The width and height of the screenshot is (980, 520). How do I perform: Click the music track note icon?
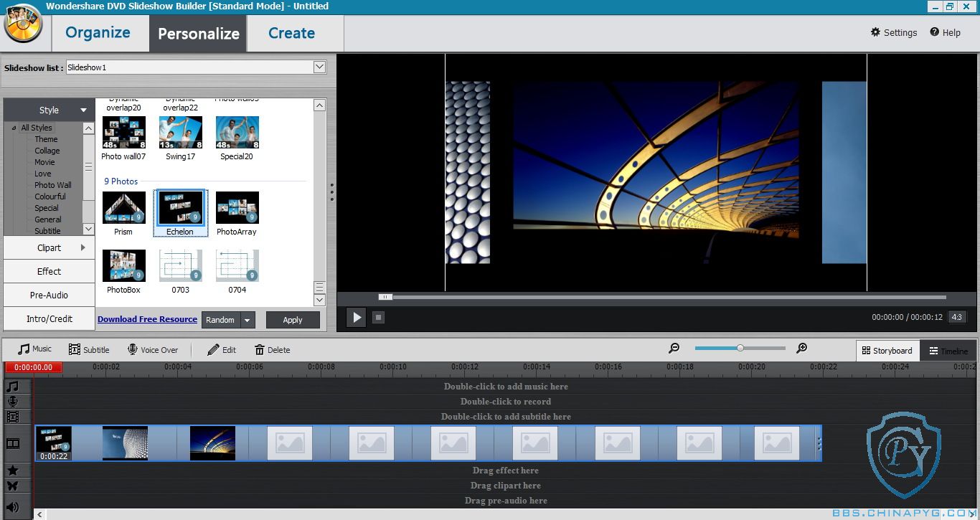(x=12, y=387)
